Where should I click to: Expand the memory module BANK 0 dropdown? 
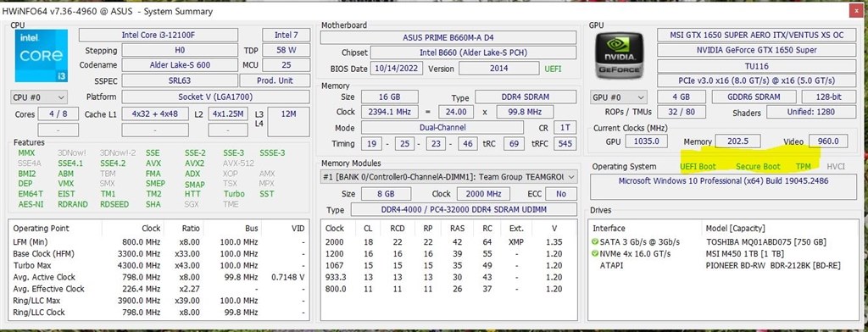(449, 177)
